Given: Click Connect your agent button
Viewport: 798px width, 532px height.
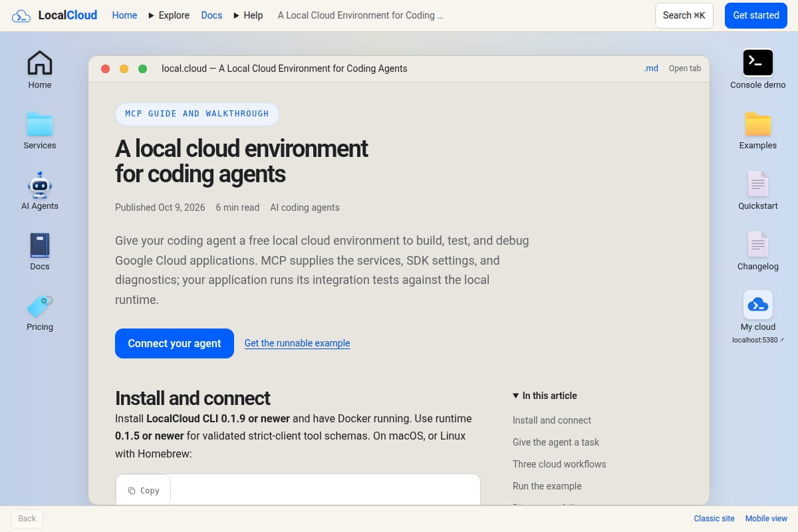Looking at the screenshot, I should coord(174,343).
